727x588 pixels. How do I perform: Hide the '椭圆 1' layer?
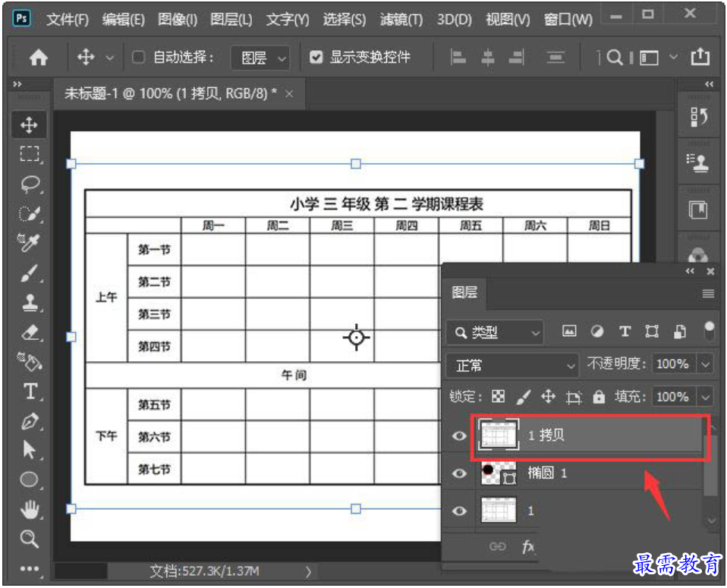(459, 473)
